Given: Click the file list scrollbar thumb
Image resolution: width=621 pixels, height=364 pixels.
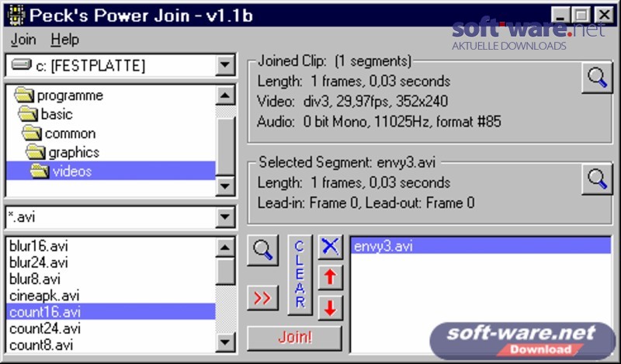Looking at the screenshot, I should [225, 272].
